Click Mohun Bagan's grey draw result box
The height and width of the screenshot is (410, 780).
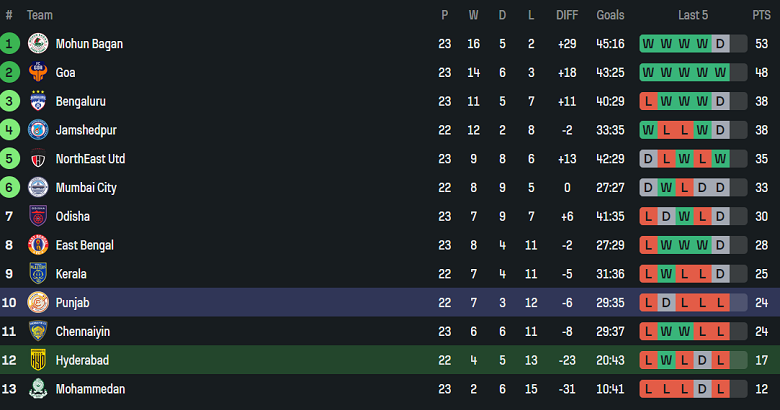(x=720, y=44)
